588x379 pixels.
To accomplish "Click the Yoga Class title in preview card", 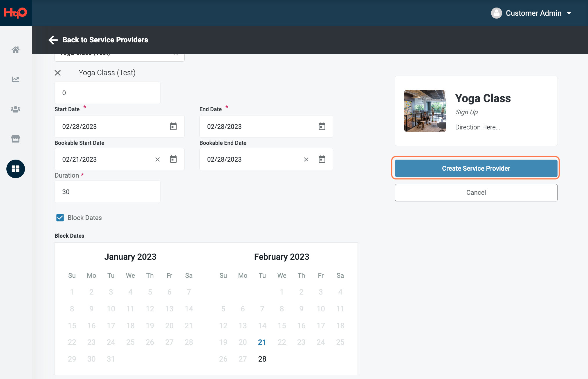I will point(483,98).
